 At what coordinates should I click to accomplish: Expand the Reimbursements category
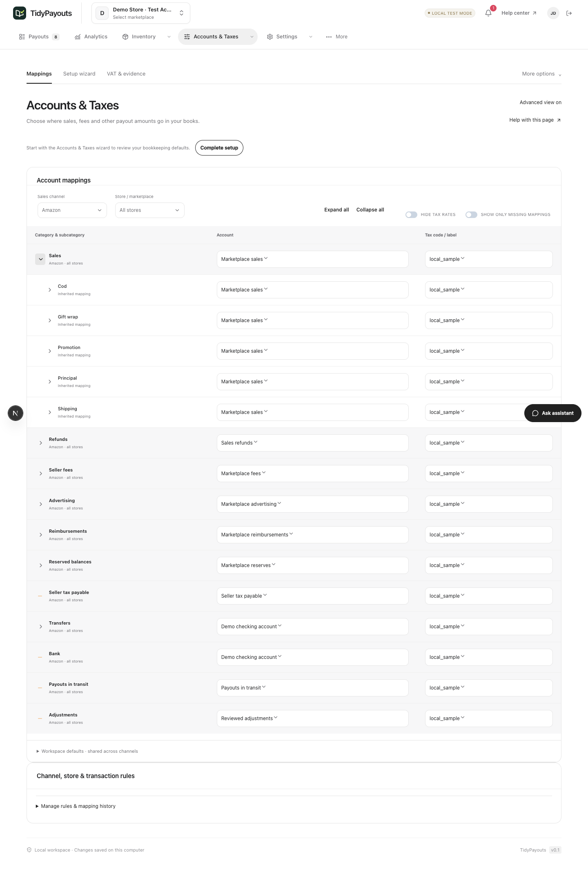pyautogui.click(x=40, y=535)
